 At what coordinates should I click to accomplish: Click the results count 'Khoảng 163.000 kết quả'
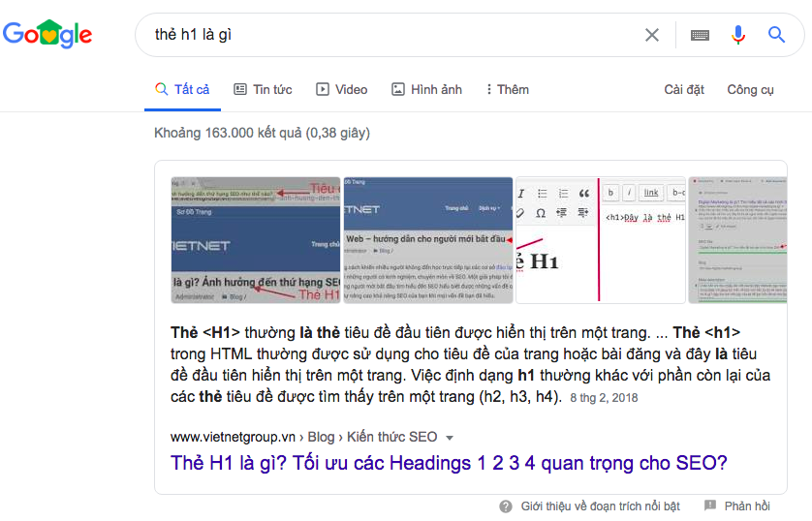point(262,133)
